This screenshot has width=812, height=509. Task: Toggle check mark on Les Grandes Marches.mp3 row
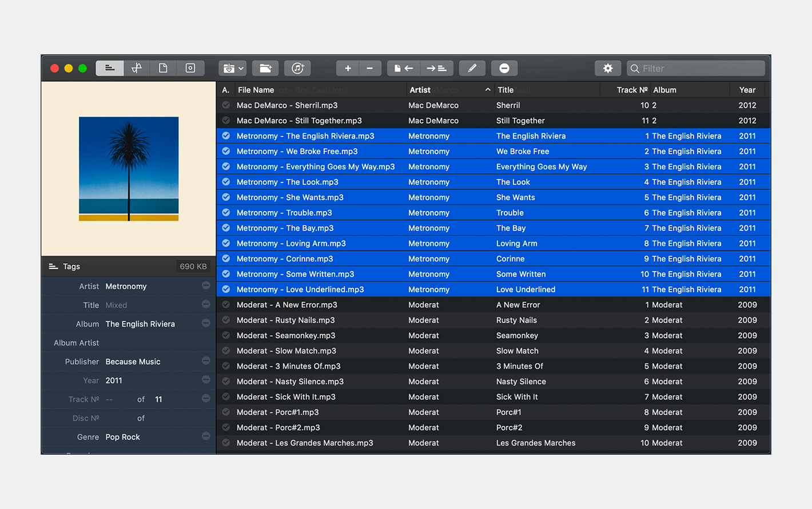click(226, 443)
